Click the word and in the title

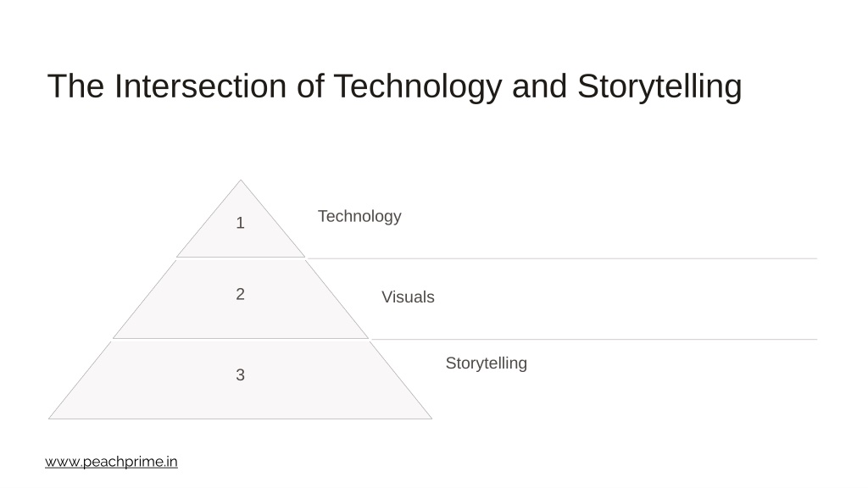(x=540, y=86)
